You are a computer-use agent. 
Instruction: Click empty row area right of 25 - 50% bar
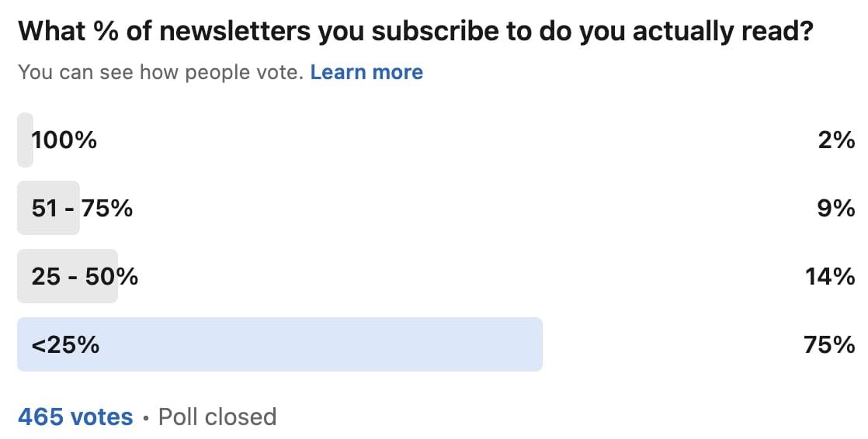click(x=466, y=276)
